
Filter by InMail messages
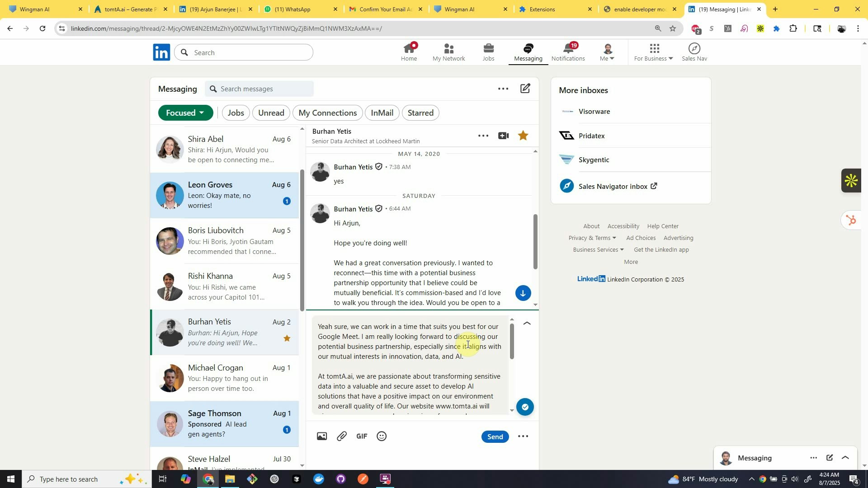pyautogui.click(x=382, y=113)
